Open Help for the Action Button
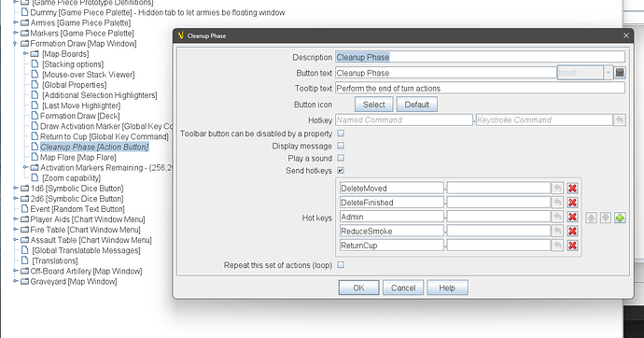 click(447, 288)
